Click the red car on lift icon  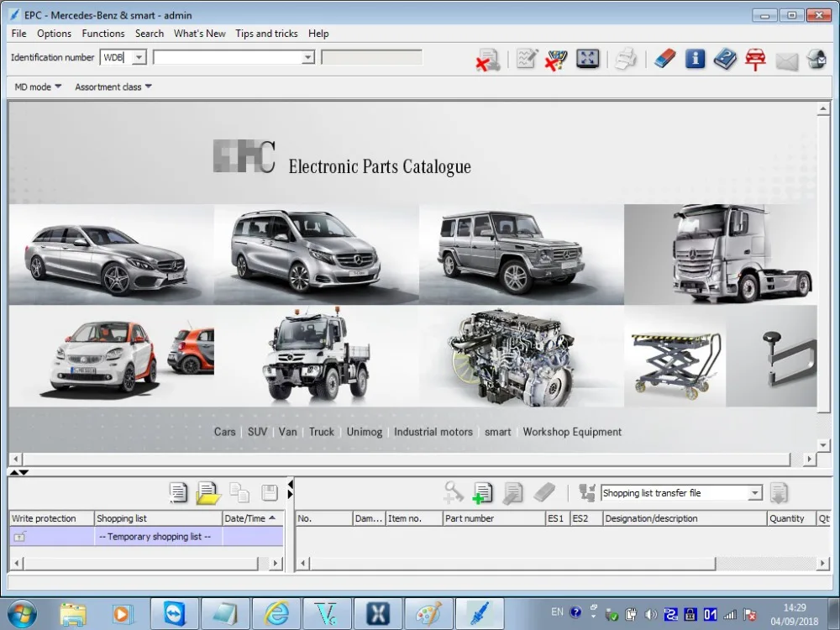(755, 59)
